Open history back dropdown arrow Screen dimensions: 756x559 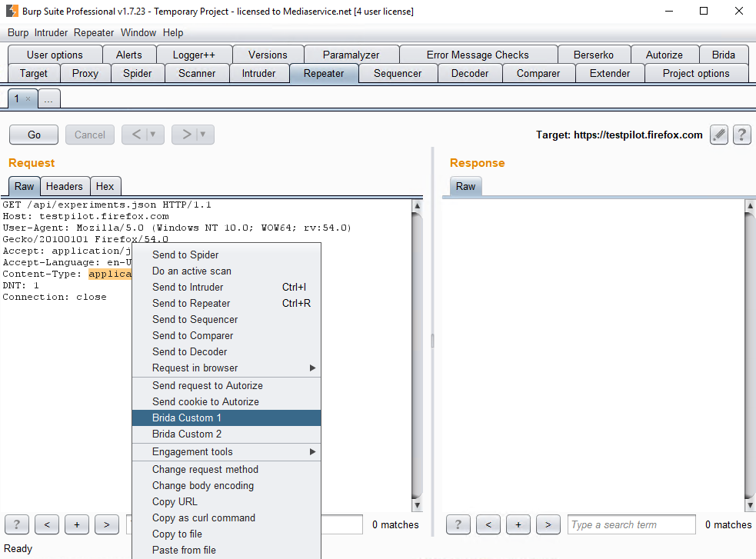point(153,135)
